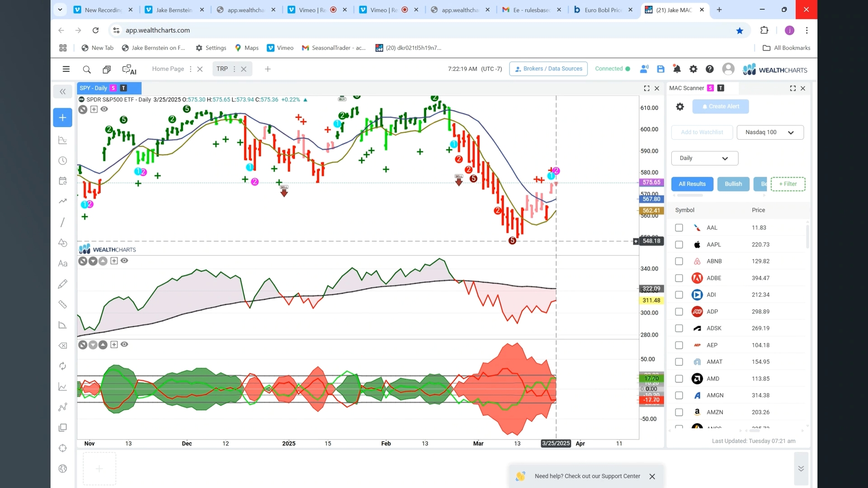This screenshot has height=488, width=868.
Task: Click the crosshair target tool in sidebar
Action: 63,448
